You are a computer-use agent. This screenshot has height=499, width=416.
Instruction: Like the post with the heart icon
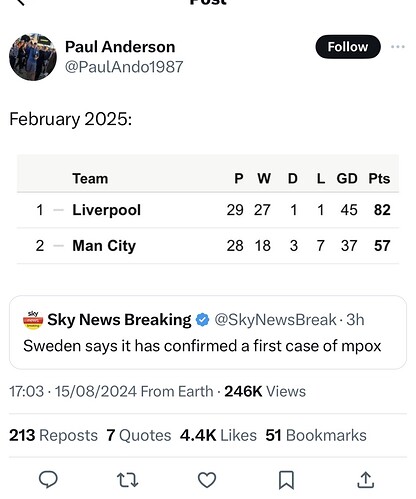click(x=207, y=480)
